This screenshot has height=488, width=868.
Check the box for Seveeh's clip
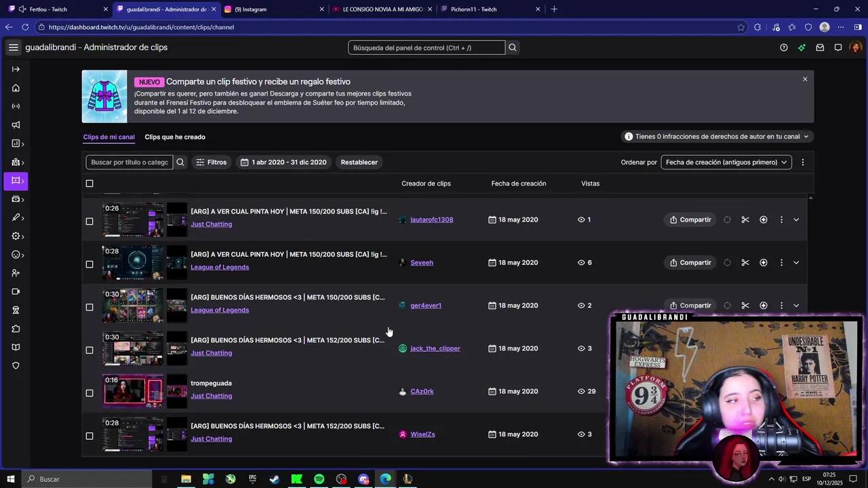[90, 264]
